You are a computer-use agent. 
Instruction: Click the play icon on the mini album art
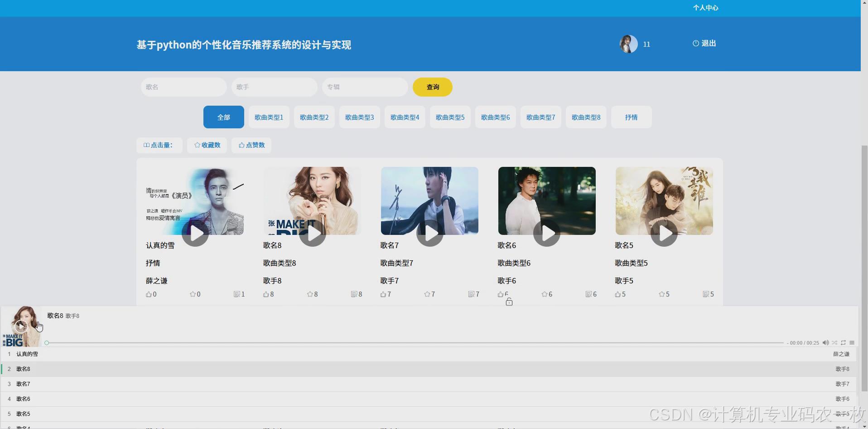tap(21, 326)
